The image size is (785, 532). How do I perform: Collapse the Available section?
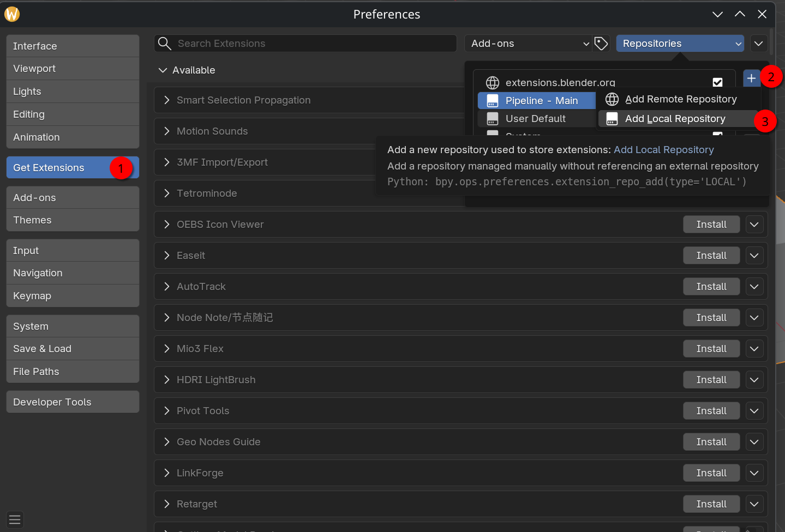pyautogui.click(x=163, y=70)
